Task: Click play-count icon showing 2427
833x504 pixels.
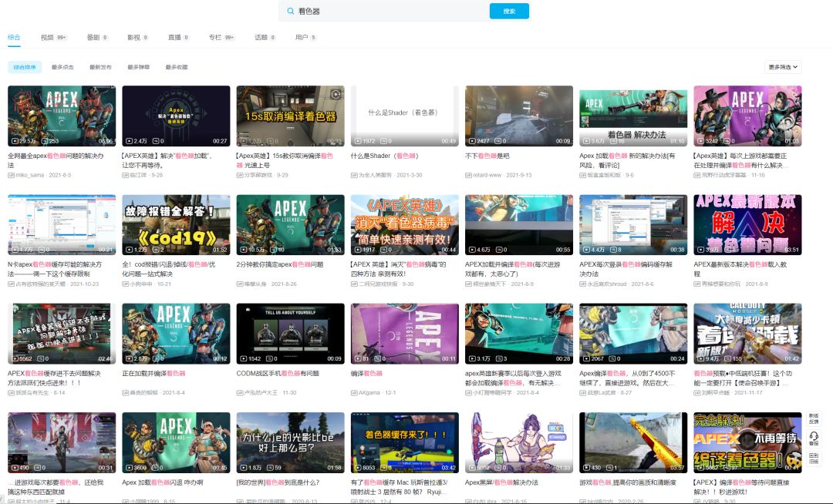Action: (x=472, y=141)
